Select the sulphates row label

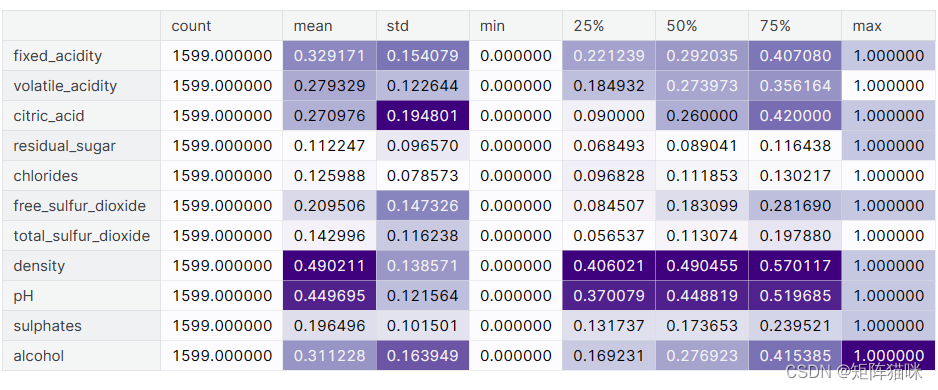(81, 325)
